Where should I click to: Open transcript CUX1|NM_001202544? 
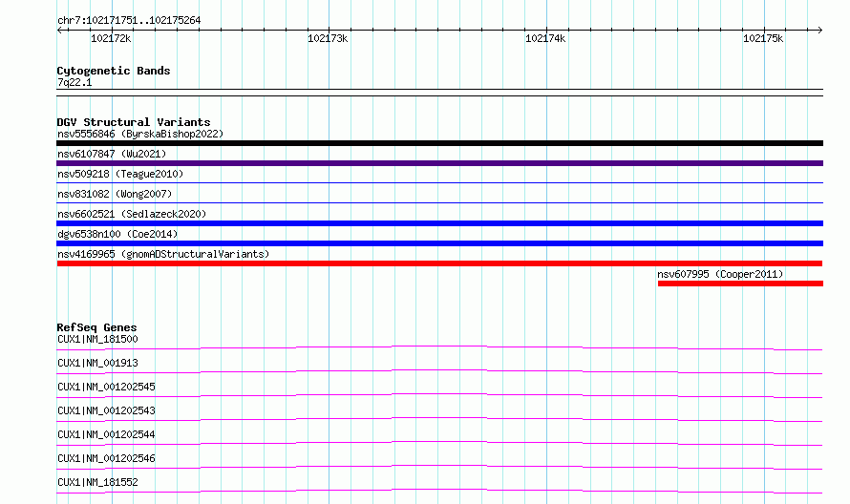click(x=106, y=434)
